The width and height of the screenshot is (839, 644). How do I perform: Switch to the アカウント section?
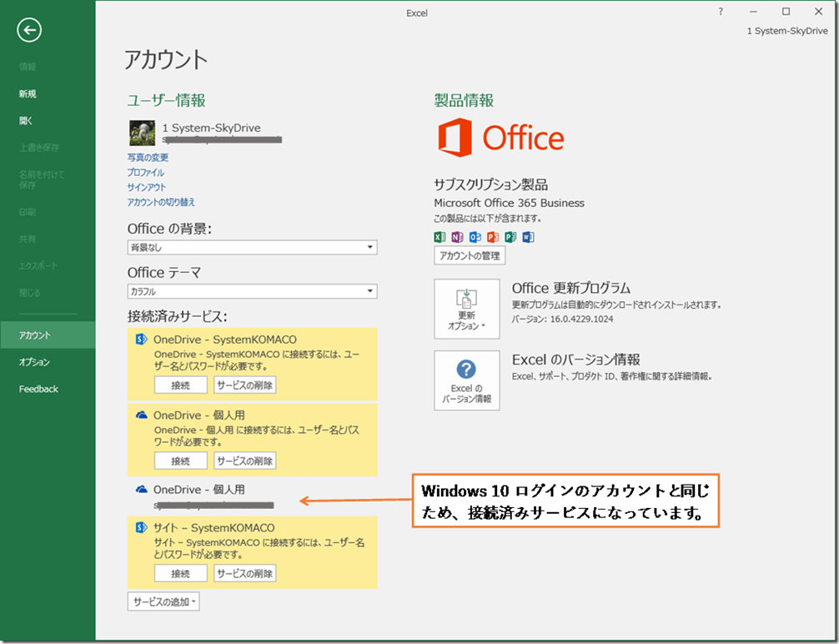click(34, 335)
